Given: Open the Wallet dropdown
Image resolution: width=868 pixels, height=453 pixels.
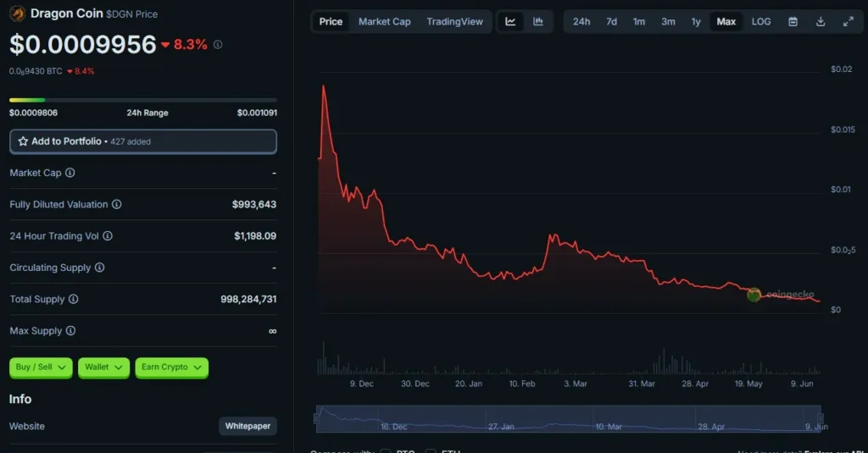Looking at the screenshot, I should click(103, 367).
